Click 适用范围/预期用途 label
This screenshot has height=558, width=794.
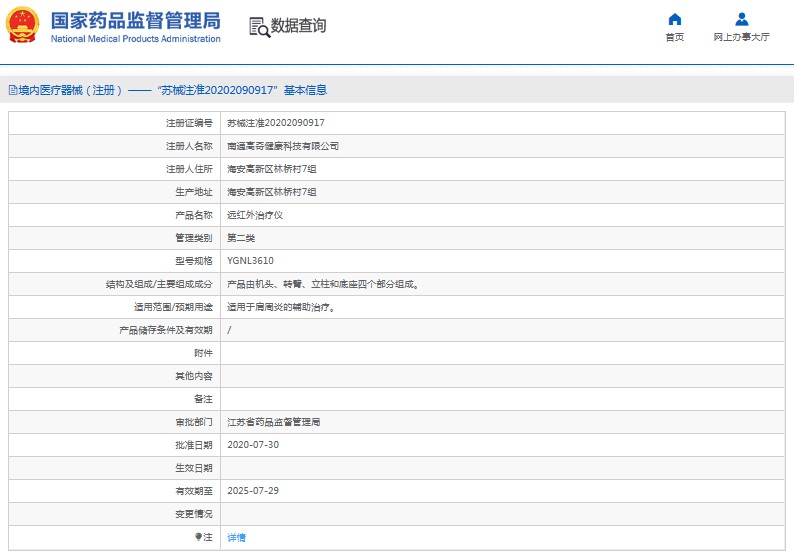tap(173, 307)
